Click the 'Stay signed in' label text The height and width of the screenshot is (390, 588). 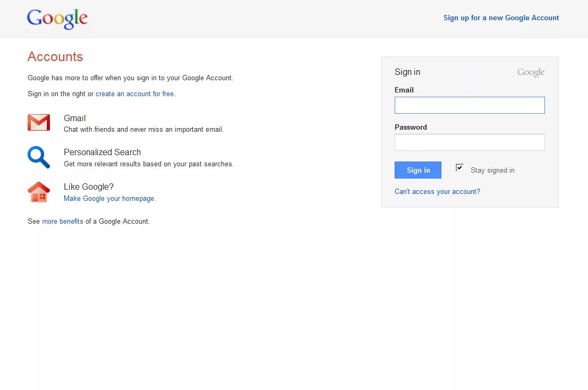click(x=492, y=170)
